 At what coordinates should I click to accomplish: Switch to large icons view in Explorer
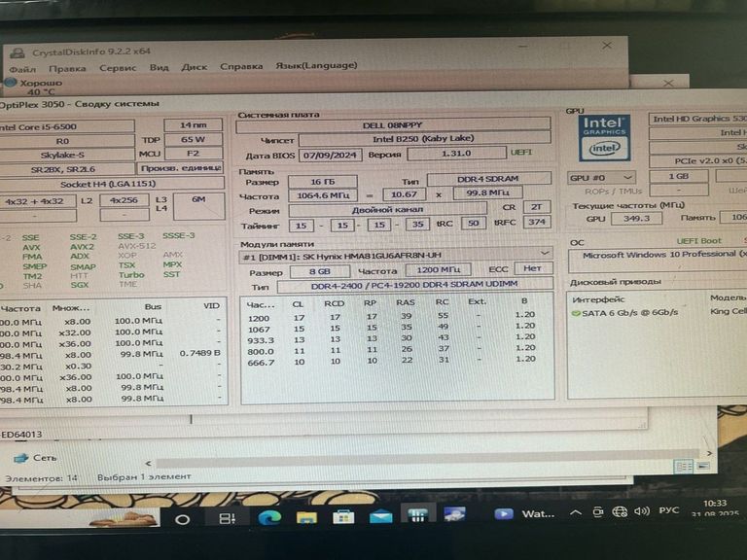click(703, 467)
